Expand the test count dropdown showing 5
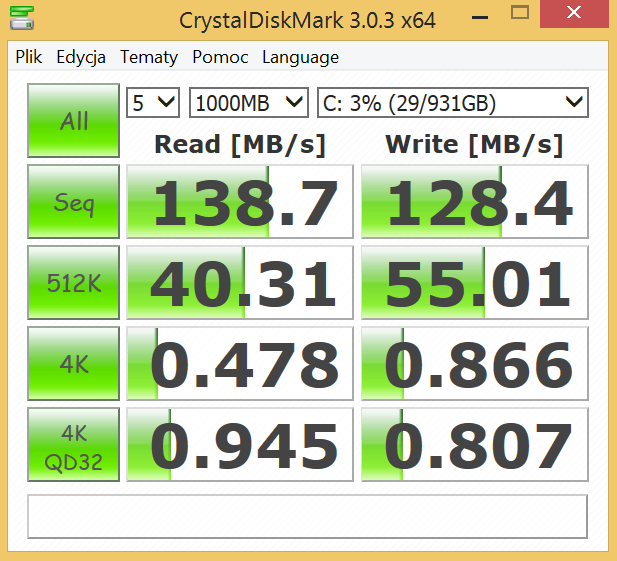 (x=153, y=103)
